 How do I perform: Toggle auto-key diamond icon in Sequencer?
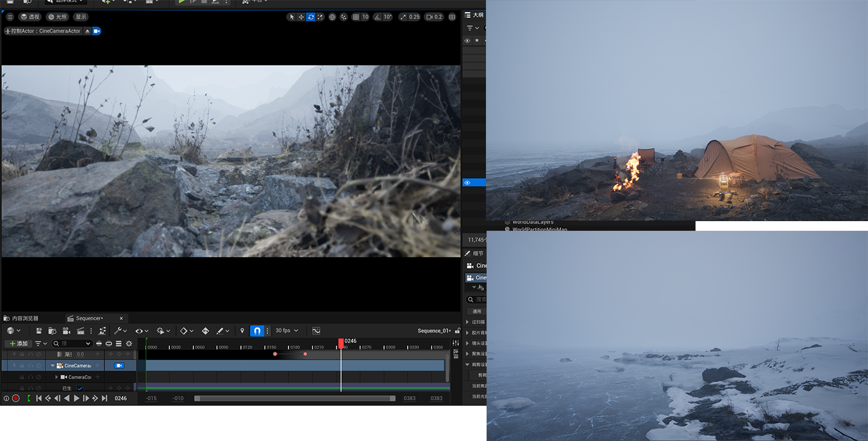pos(205,331)
